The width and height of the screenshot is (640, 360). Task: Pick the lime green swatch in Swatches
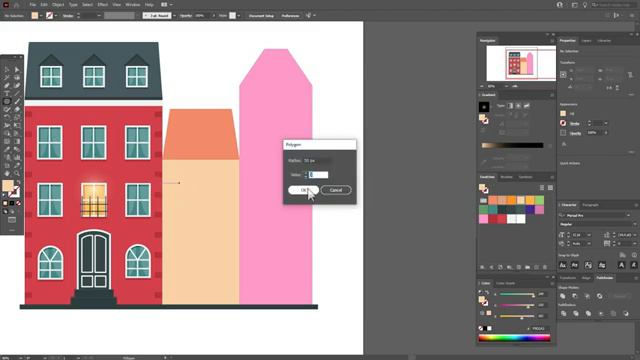(539, 200)
